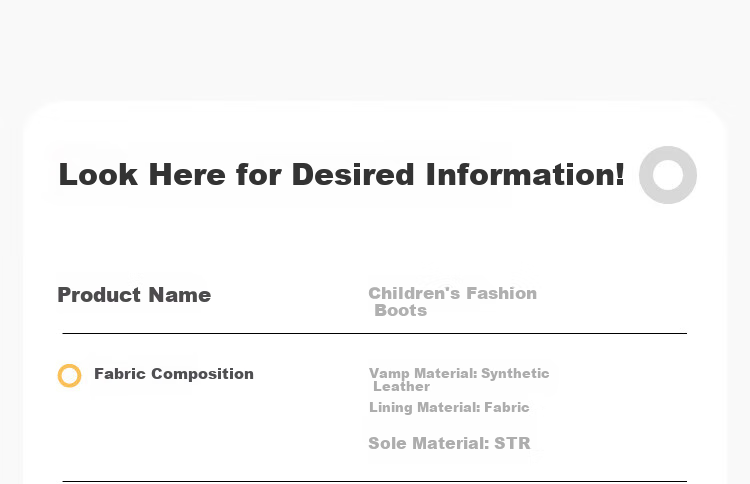Click the word 'Leather' under Vamp Material
Screen dimensions: 750x484
coord(401,386)
